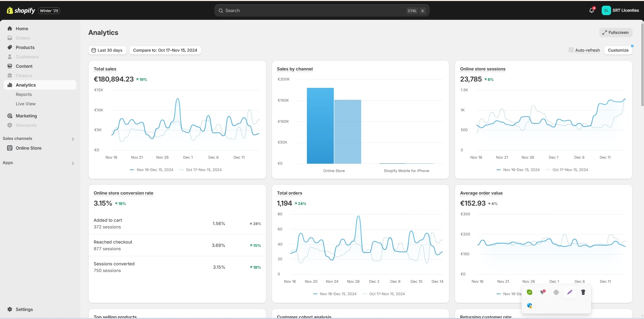
Task: Open the Last 30 days date picker
Action: pos(107,50)
